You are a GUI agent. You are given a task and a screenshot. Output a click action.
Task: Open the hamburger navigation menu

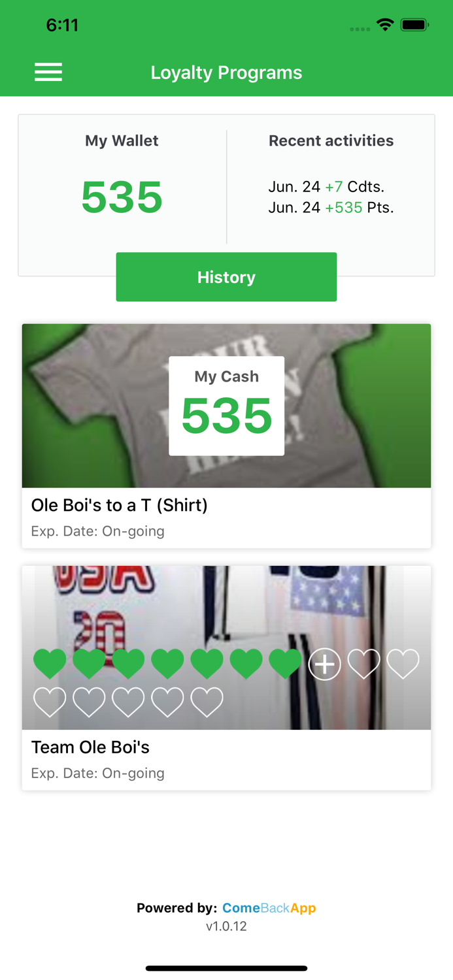[48, 72]
